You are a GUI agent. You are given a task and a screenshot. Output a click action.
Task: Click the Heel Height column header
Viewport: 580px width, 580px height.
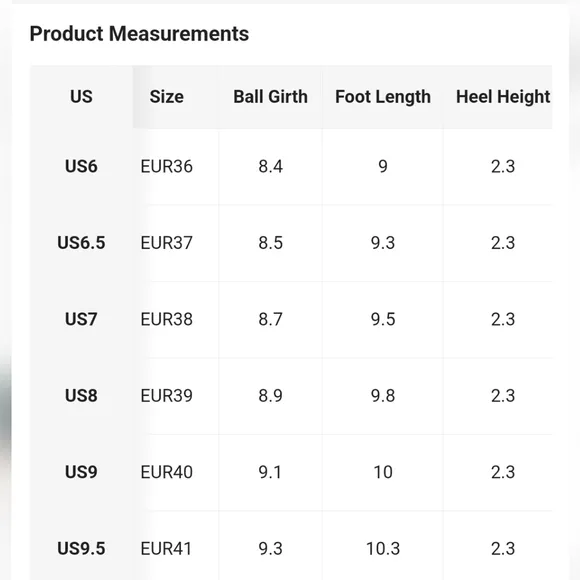(503, 97)
